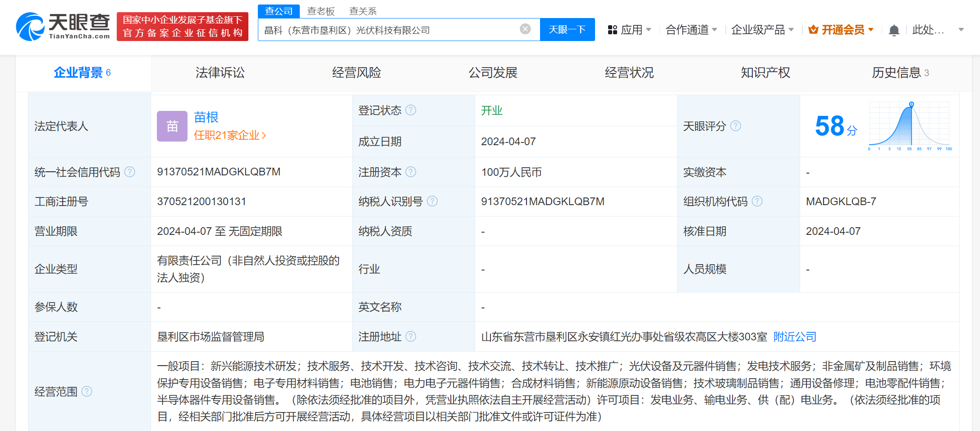Click the 开通会员 crown icon
Viewport: 980px width, 431px height.
(813, 30)
